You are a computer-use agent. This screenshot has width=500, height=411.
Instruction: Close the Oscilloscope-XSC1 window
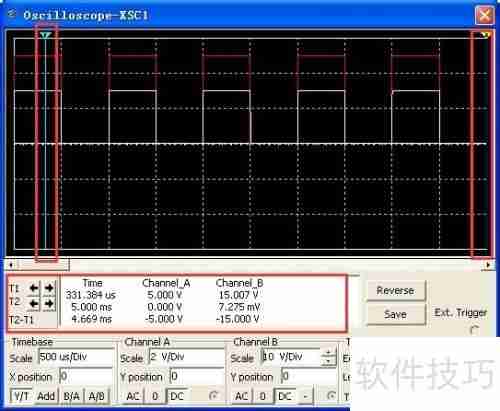tap(484, 15)
